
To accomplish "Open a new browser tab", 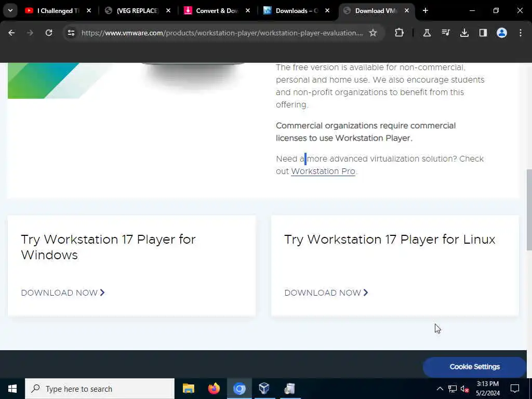I will pyautogui.click(x=425, y=10).
